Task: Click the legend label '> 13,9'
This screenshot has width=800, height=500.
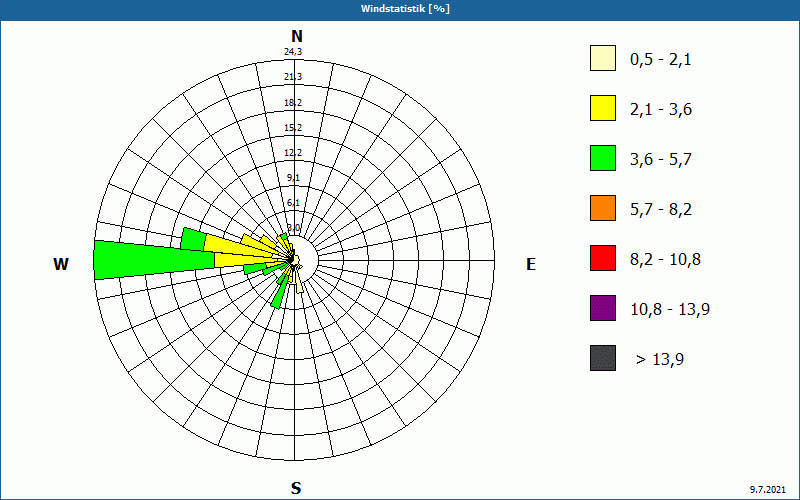Action: click(x=660, y=360)
